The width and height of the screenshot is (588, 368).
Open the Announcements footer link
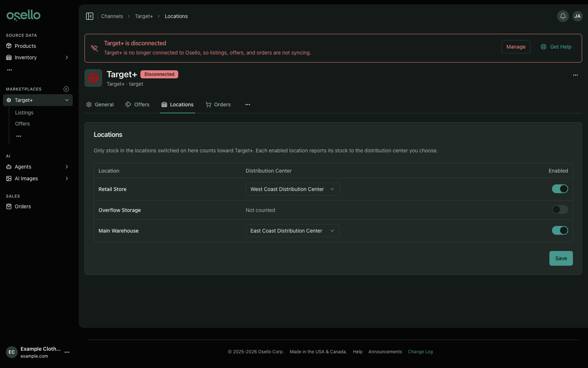tap(385, 352)
